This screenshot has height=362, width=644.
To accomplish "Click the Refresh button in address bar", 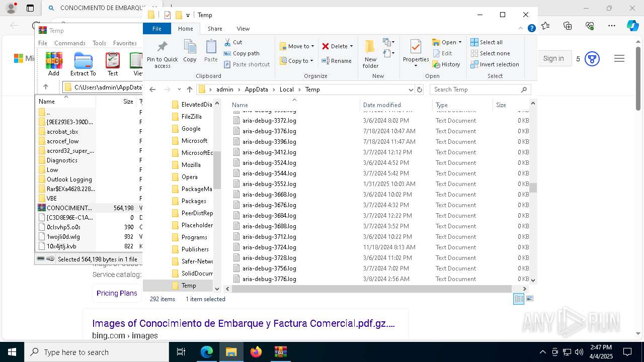I will point(420,89).
